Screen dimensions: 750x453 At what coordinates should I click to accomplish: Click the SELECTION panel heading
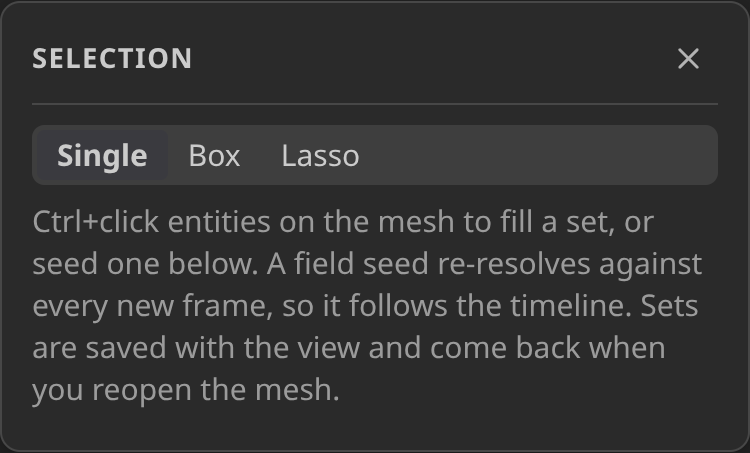pos(112,58)
